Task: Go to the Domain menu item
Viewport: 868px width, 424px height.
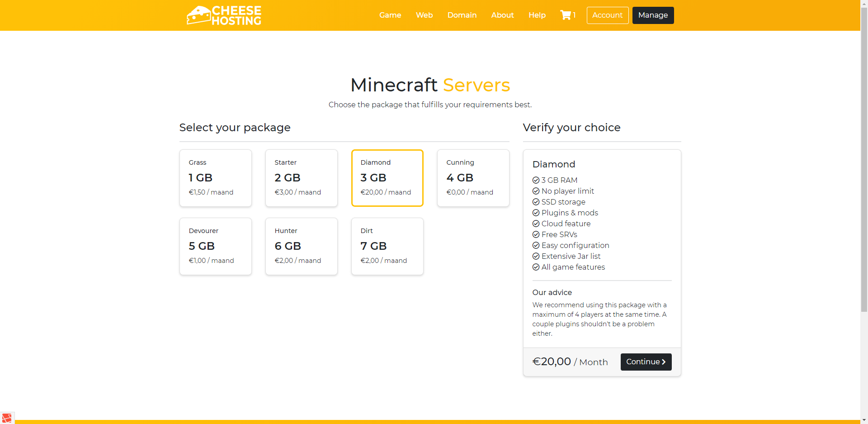Action: pos(462,15)
